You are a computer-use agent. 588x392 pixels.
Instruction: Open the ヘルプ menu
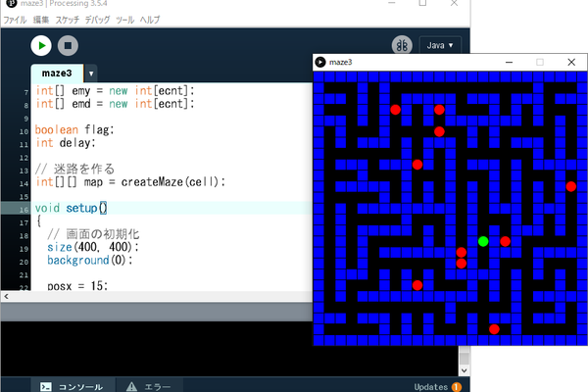tap(150, 20)
